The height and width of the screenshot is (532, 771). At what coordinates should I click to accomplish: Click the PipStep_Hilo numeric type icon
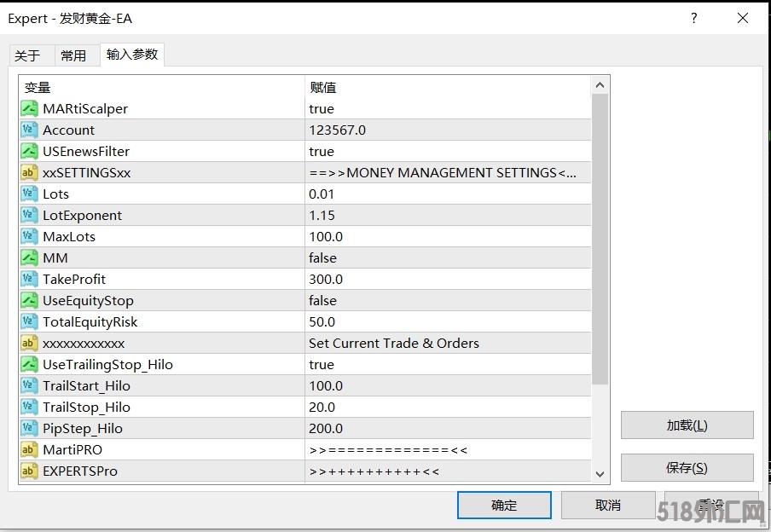(x=29, y=428)
